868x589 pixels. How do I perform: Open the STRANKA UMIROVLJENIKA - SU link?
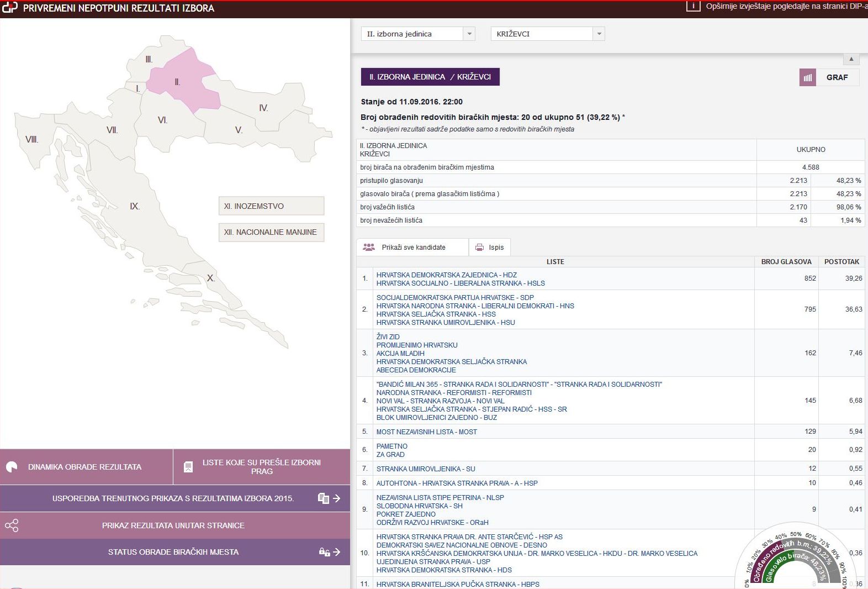click(425, 469)
